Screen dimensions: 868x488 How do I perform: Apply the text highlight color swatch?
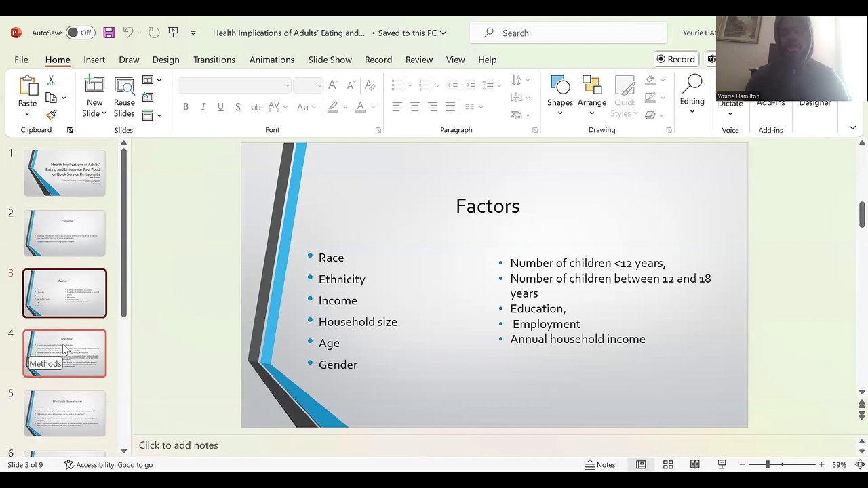(332, 107)
